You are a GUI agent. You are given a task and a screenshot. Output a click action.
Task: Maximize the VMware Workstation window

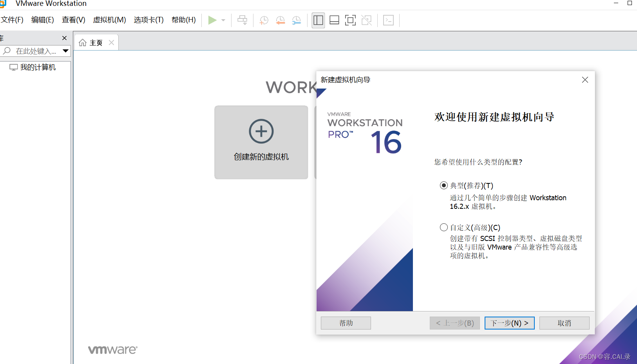[630, 3]
